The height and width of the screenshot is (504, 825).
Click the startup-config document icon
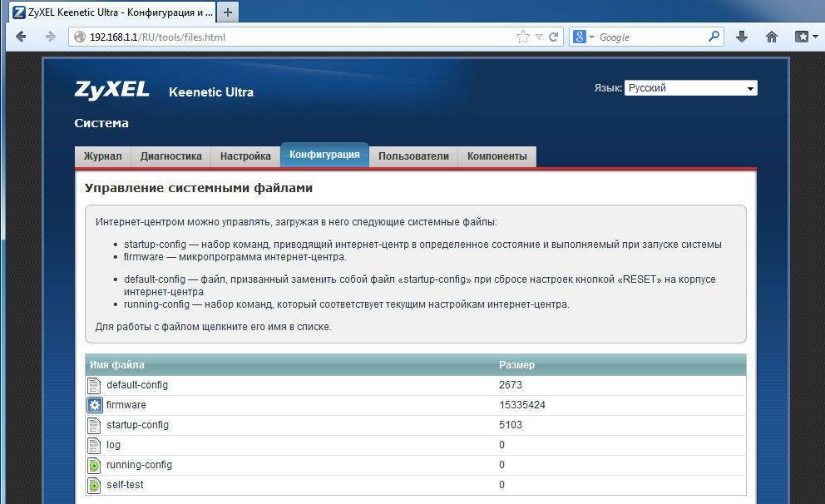tap(95, 425)
